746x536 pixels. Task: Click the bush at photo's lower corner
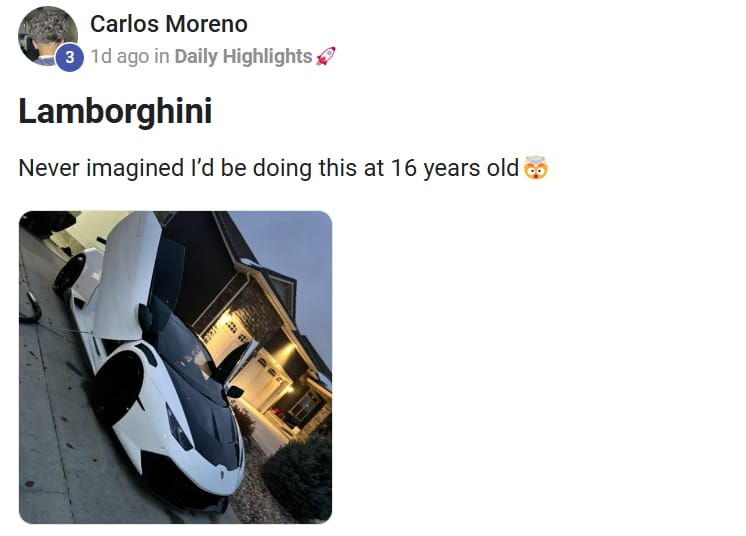(299, 478)
